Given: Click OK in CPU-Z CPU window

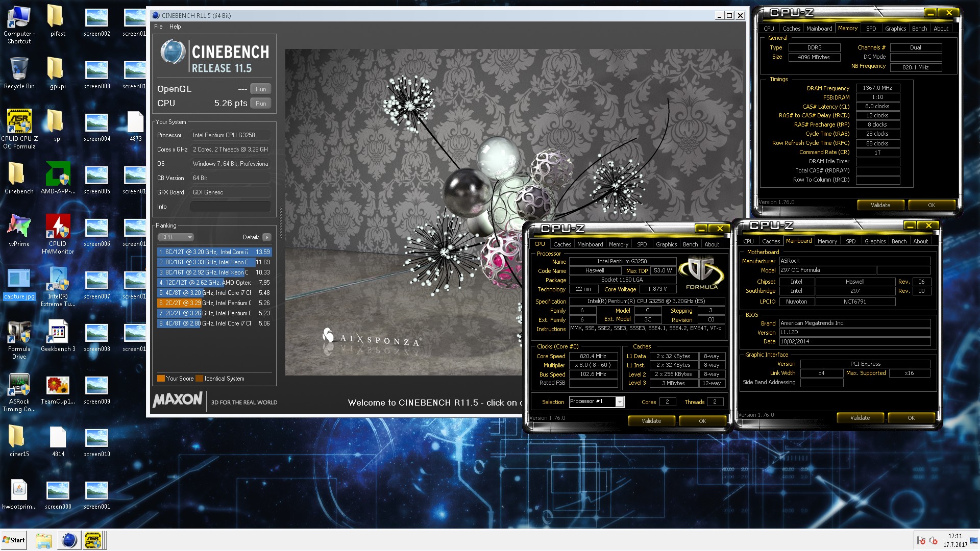Looking at the screenshot, I should pos(702,421).
